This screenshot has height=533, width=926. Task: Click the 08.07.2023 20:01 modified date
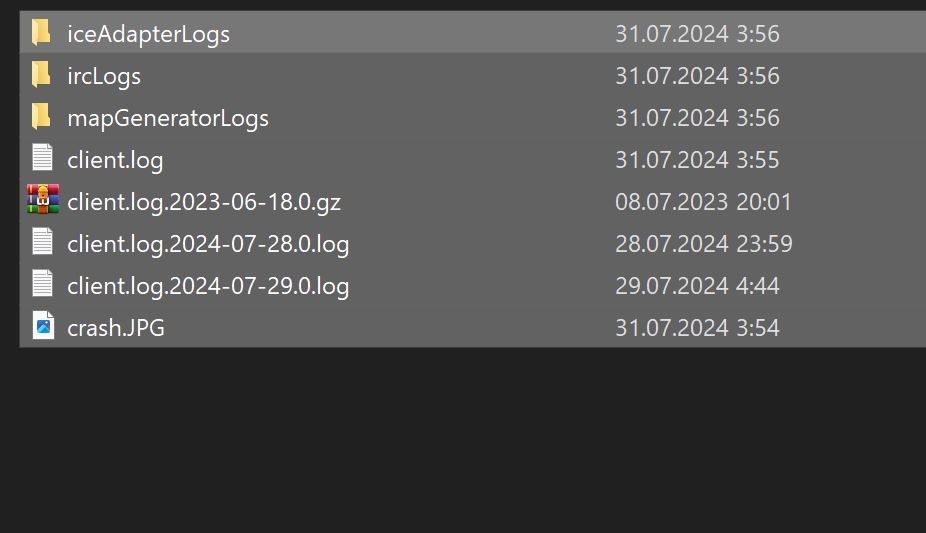click(703, 202)
